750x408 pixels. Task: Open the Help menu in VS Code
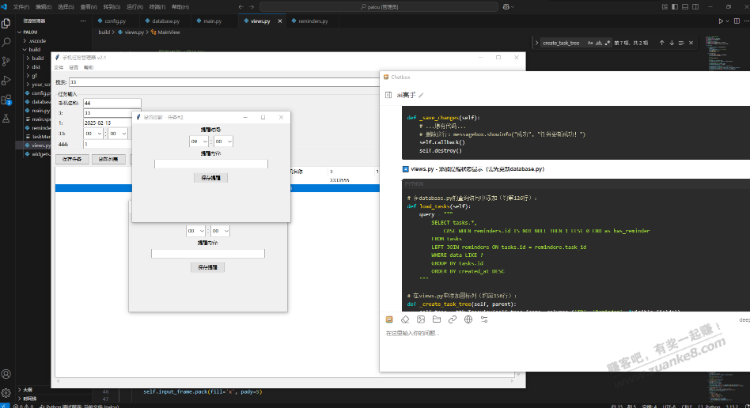click(180, 7)
